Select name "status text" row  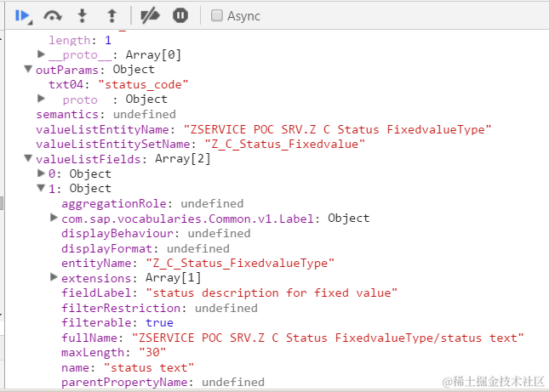[128, 368]
